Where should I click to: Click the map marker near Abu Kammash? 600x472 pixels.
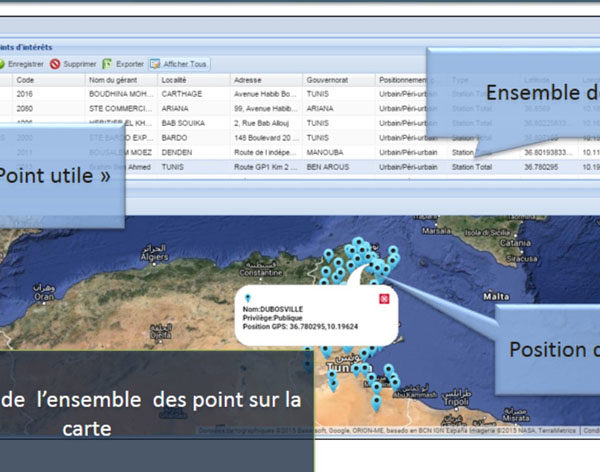coord(396,384)
